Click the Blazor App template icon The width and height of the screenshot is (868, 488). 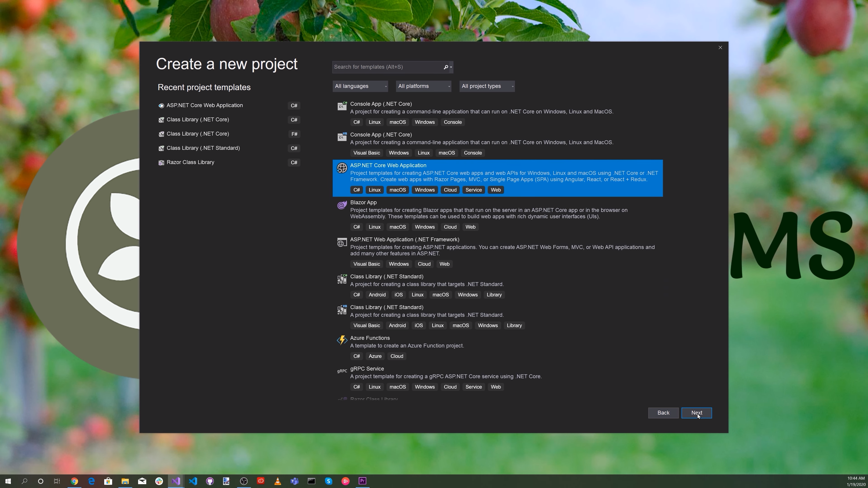click(342, 205)
